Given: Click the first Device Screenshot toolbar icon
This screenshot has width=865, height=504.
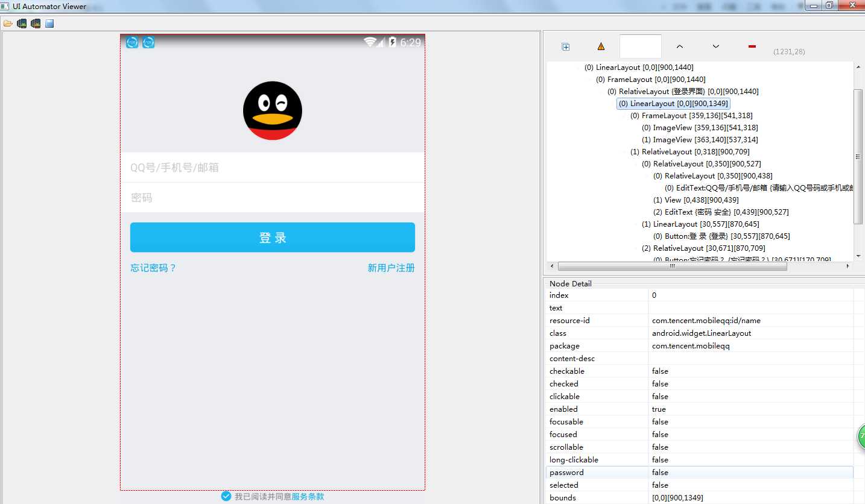Looking at the screenshot, I should pyautogui.click(x=22, y=24).
